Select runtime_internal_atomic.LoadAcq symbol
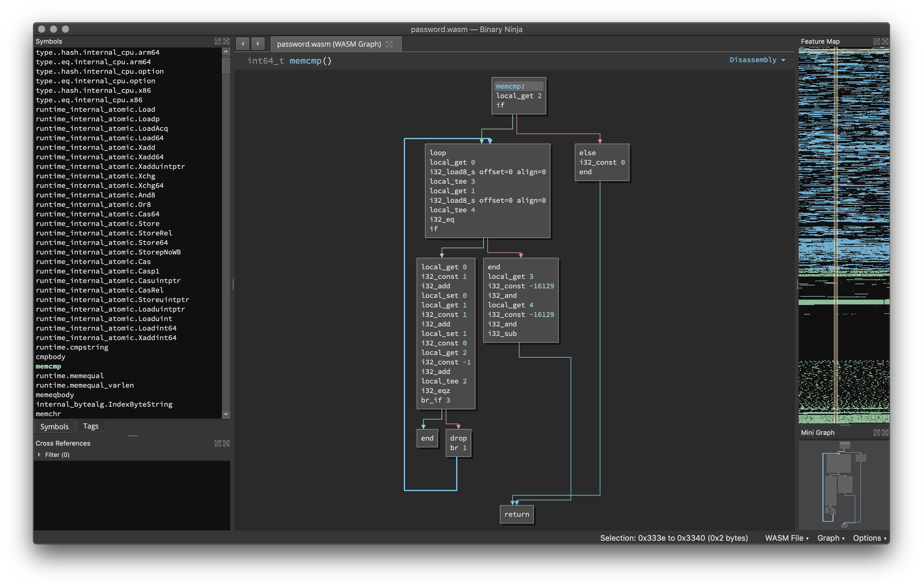Screen dimensions: 923x588 (x=102, y=128)
